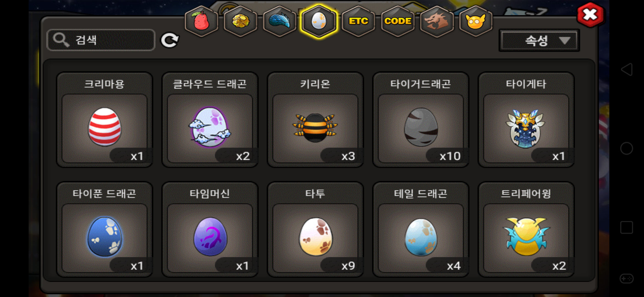
Task: Close the inventory with red X
Action: 591,15
